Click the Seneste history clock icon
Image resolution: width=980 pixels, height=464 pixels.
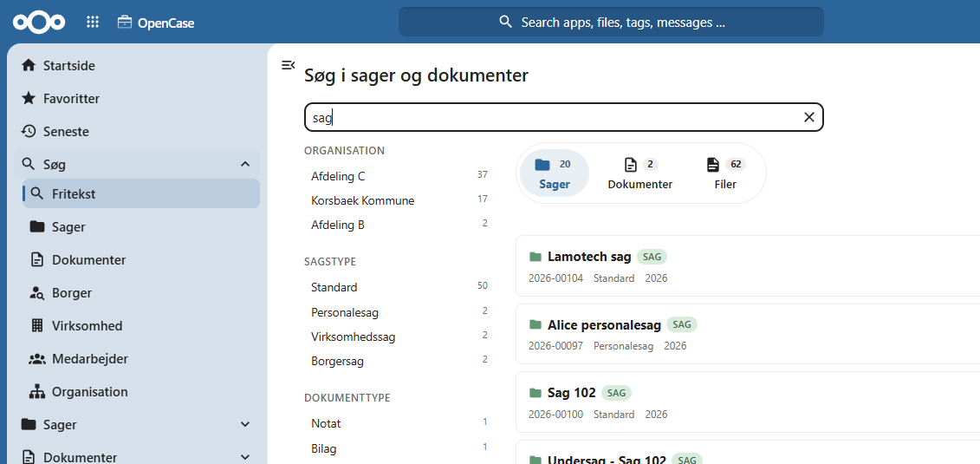(x=28, y=131)
